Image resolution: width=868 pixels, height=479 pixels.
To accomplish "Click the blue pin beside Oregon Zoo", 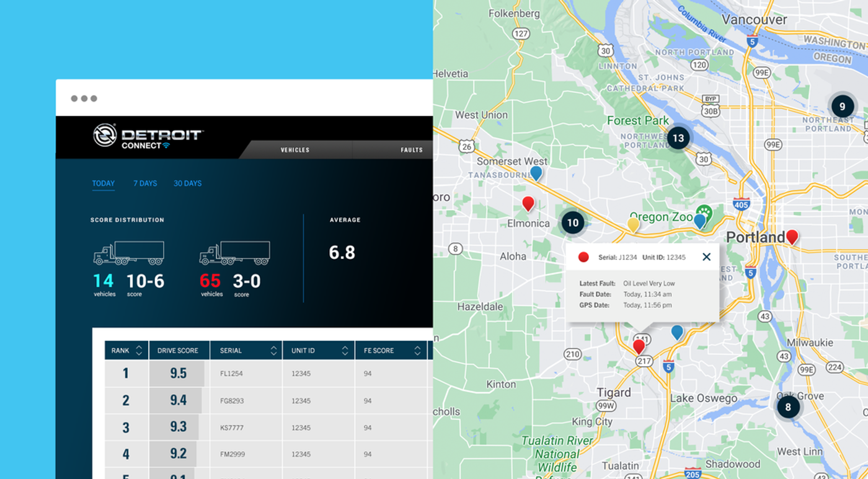I will coord(700,221).
